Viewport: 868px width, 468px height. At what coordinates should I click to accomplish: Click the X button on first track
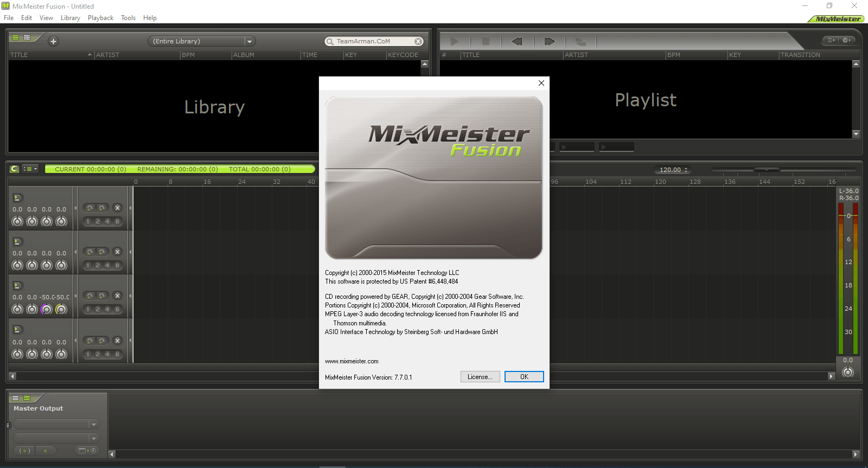[117, 208]
